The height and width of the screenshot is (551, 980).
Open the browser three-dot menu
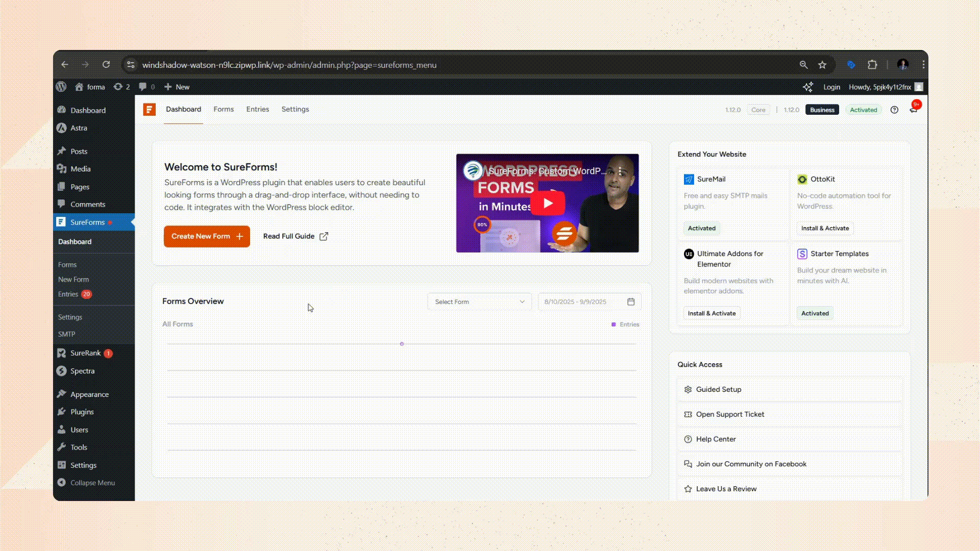coord(923,65)
